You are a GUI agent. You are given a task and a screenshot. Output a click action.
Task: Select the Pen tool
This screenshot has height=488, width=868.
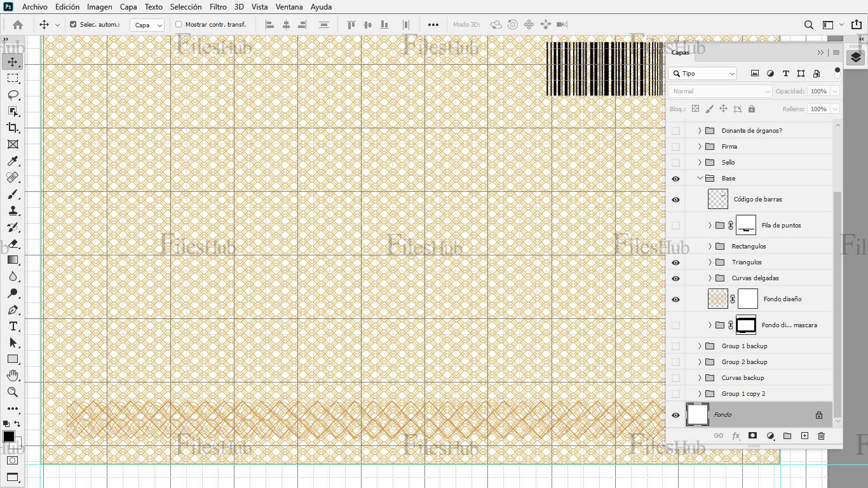point(12,310)
